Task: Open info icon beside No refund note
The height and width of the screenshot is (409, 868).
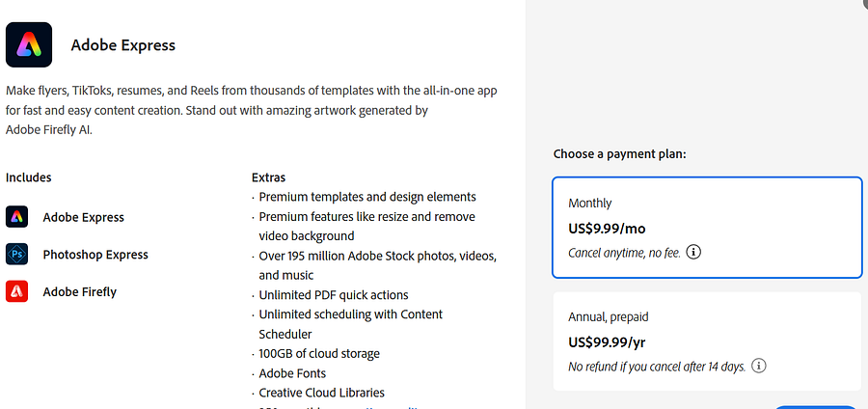Action: click(x=759, y=366)
